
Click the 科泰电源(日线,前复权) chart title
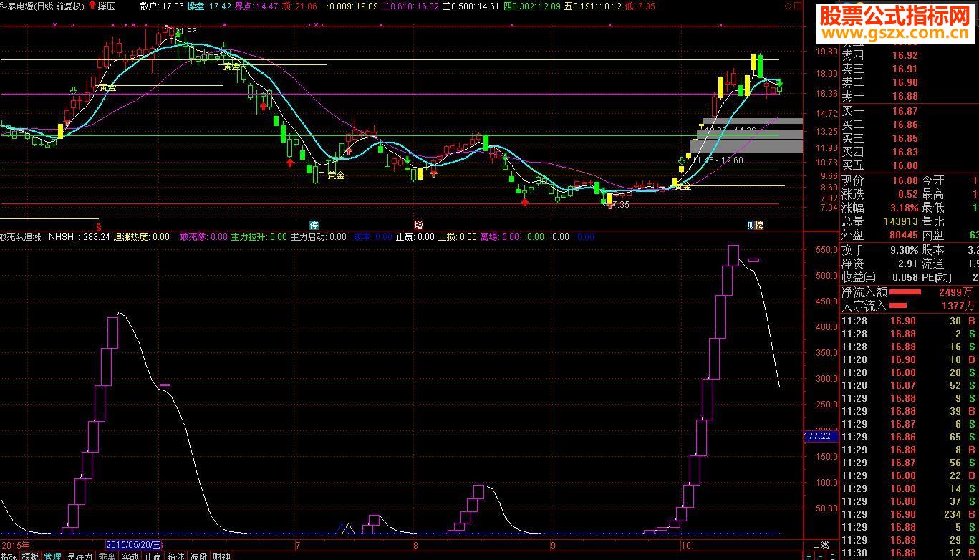coord(42,6)
